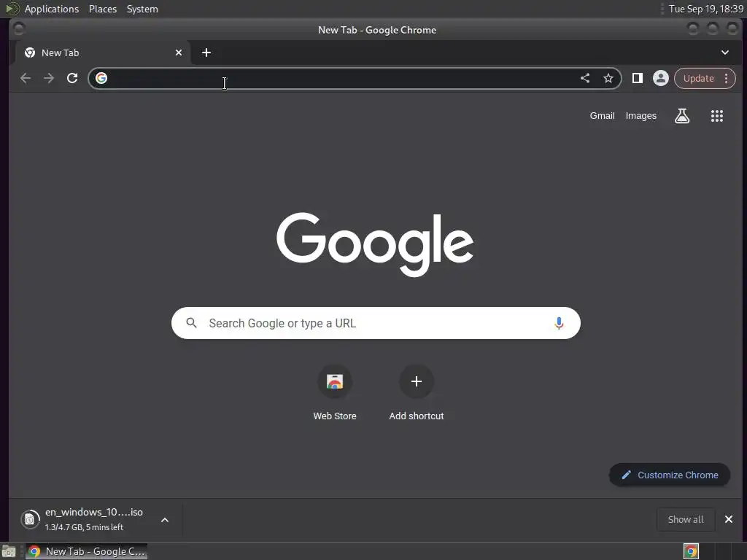The width and height of the screenshot is (747, 560).
Task: Select the New Tab tab
Action: point(102,52)
